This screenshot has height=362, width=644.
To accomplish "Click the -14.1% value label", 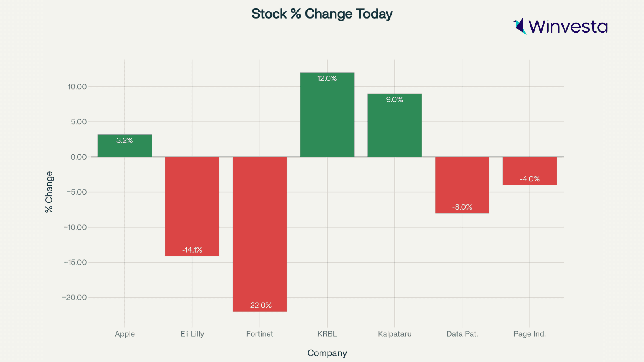I will [x=192, y=250].
